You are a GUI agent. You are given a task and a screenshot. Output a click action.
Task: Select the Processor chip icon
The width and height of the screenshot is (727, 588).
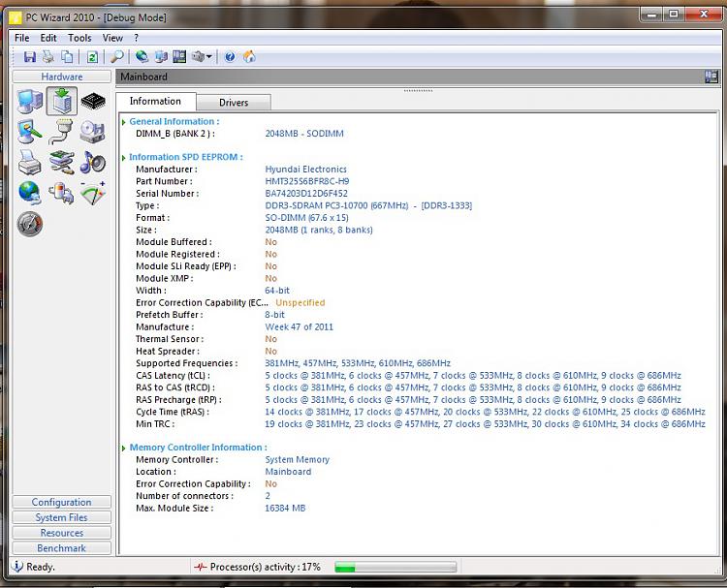point(93,101)
